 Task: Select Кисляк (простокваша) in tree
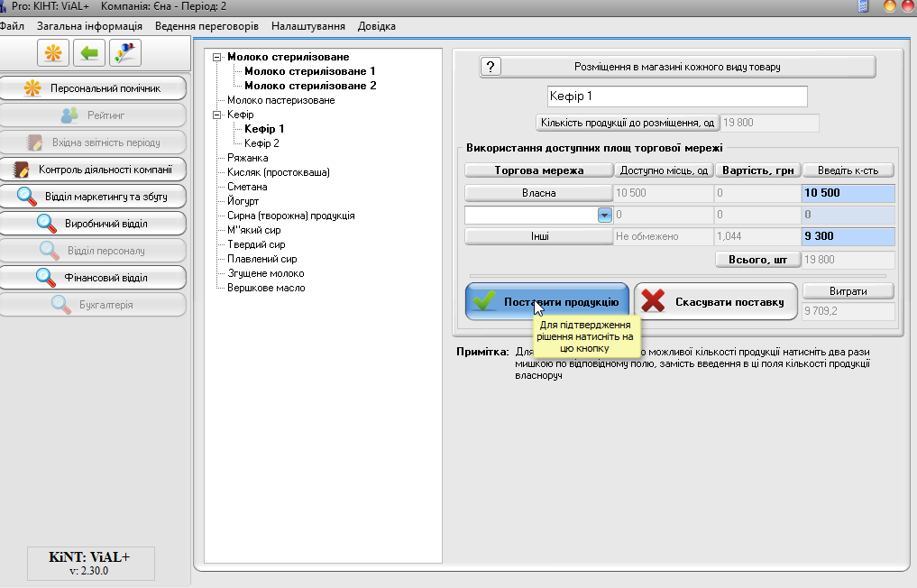[279, 172]
